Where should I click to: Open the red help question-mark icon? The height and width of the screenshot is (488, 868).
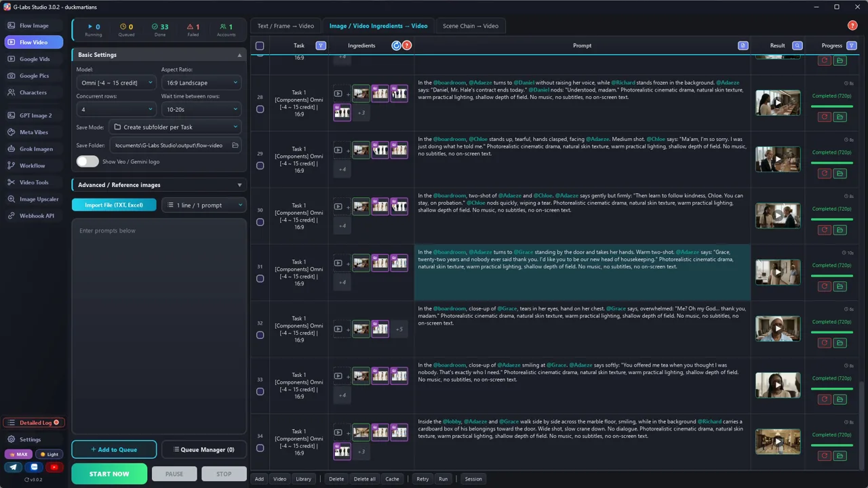pyautogui.click(x=852, y=26)
